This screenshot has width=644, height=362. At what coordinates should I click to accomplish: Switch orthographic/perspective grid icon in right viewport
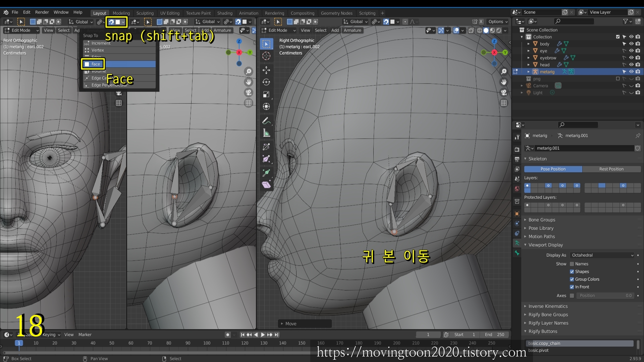504,103
